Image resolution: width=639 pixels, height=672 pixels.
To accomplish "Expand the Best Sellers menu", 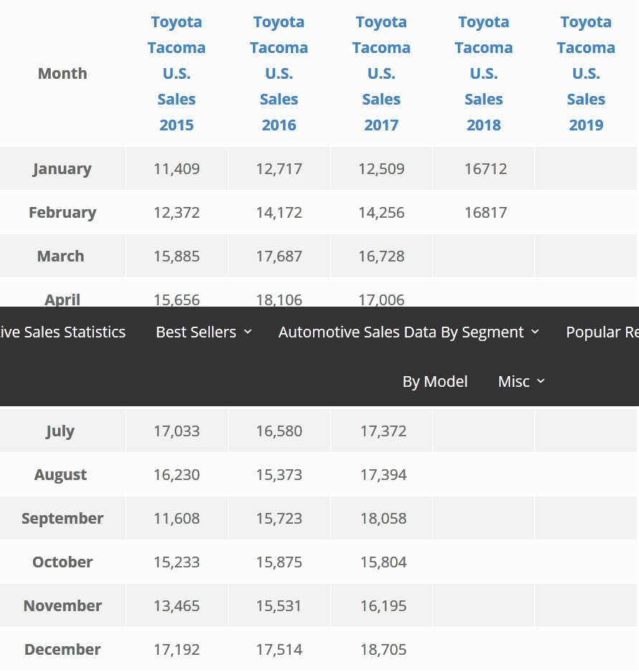I will tap(203, 332).
